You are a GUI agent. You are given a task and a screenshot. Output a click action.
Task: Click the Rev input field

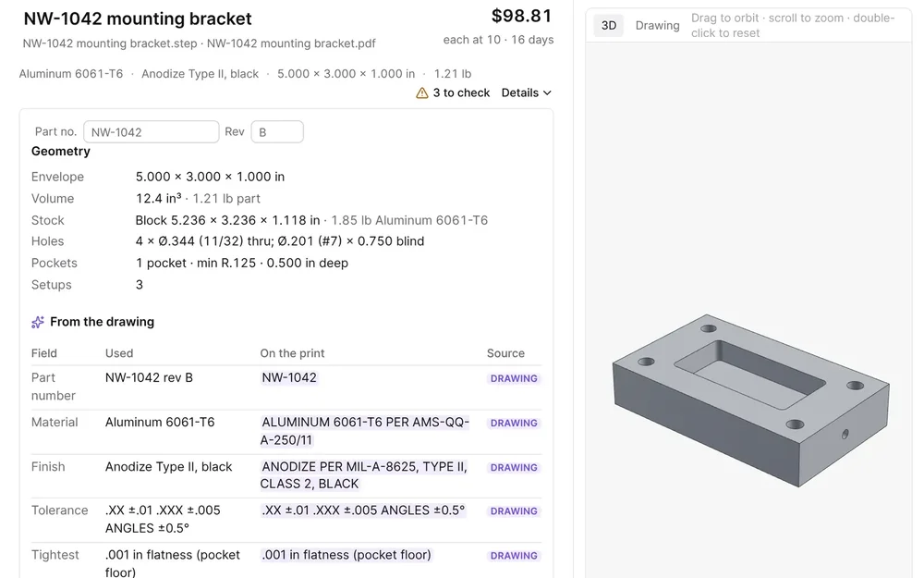[x=277, y=132]
